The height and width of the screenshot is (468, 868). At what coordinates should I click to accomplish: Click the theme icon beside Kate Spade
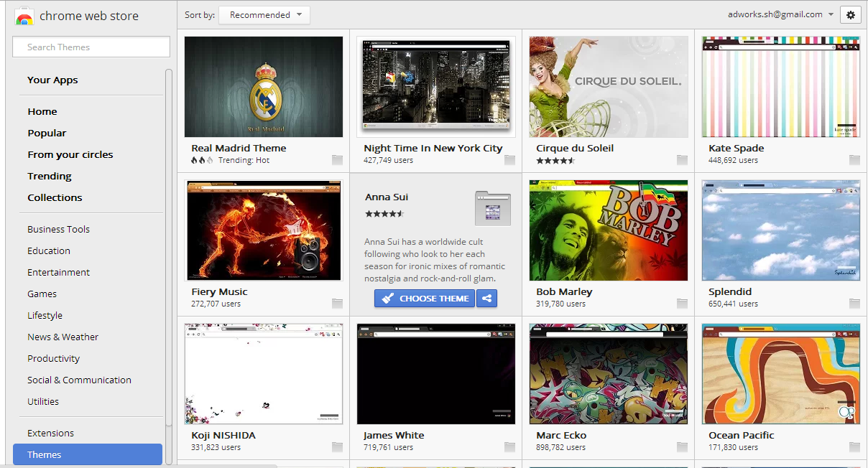point(855,160)
